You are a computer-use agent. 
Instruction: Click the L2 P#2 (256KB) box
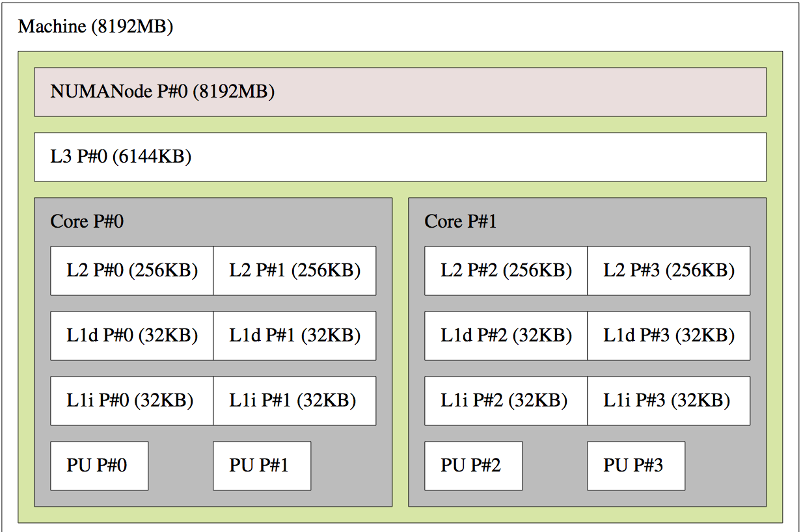coord(506,271)
